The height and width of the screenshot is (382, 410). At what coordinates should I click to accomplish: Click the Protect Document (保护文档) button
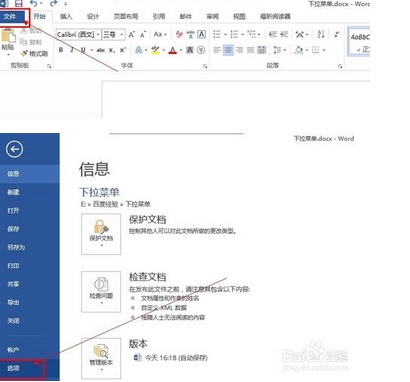coord(101,234)
